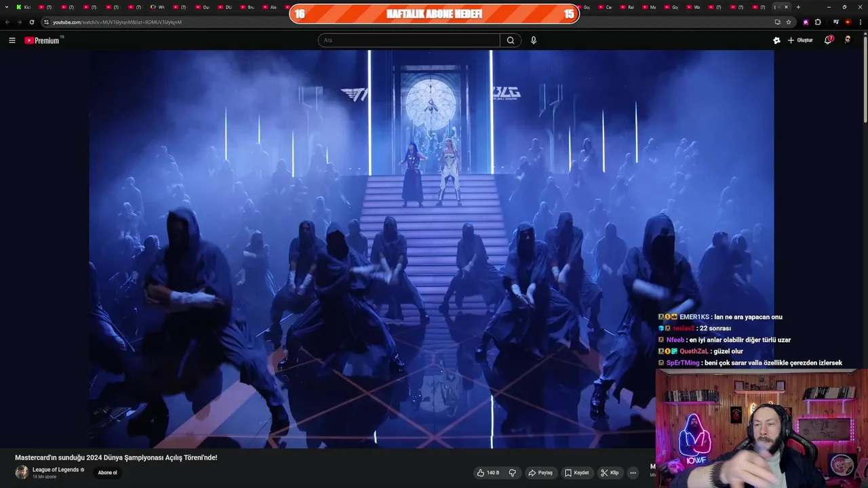Image resolution: width=868 pixels, height=488 pixels.
Task: Open League of Legends channel avatar
Action: click(x=22, y=472)
